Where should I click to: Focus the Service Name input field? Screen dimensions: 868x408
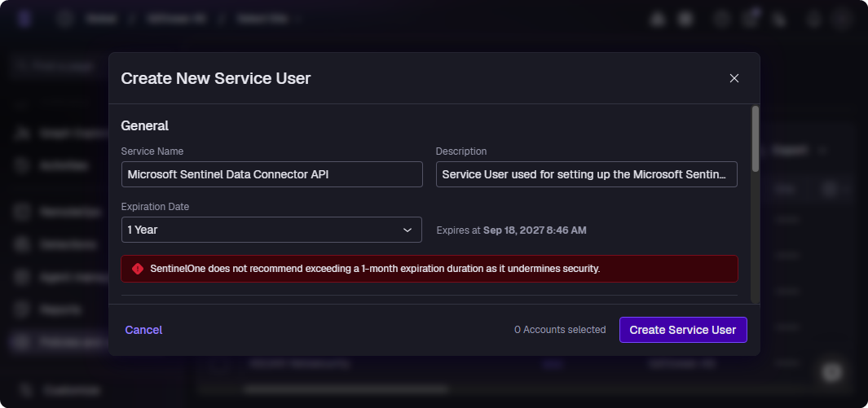(x=271, y=174)
